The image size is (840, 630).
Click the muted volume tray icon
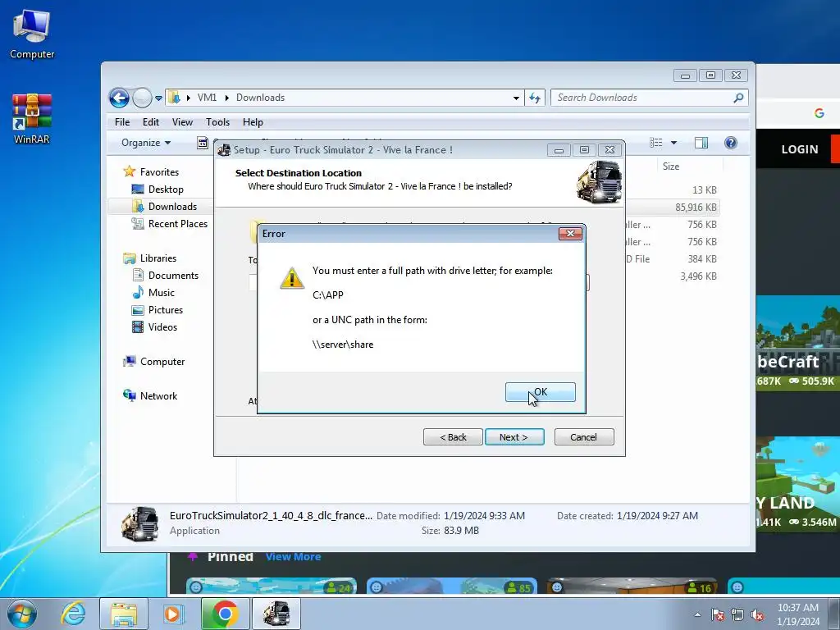(x=757, y=615)
